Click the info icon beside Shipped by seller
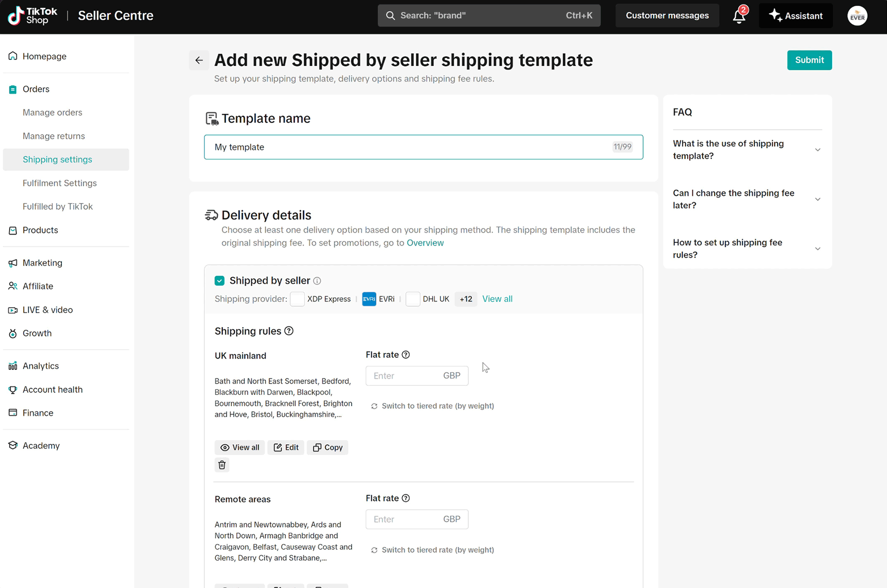 [x=317, y=280]
